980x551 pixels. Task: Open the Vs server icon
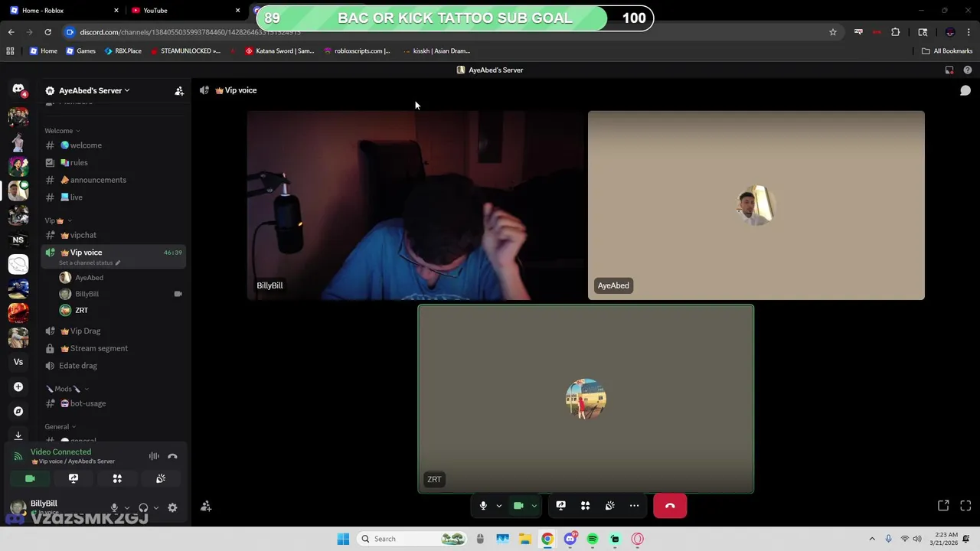point(18,362)
